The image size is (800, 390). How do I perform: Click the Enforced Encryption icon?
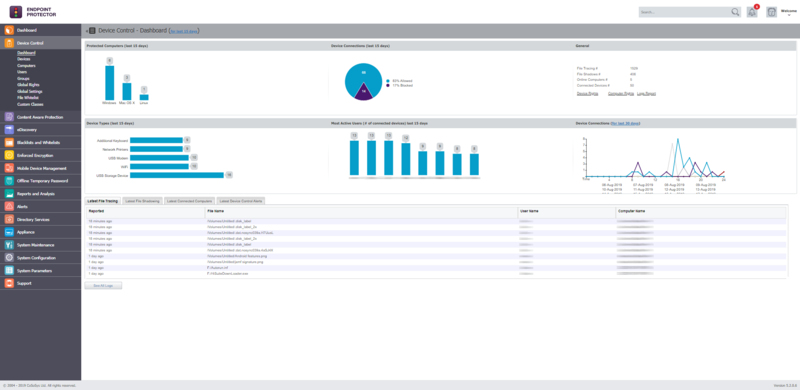[9, 155]
